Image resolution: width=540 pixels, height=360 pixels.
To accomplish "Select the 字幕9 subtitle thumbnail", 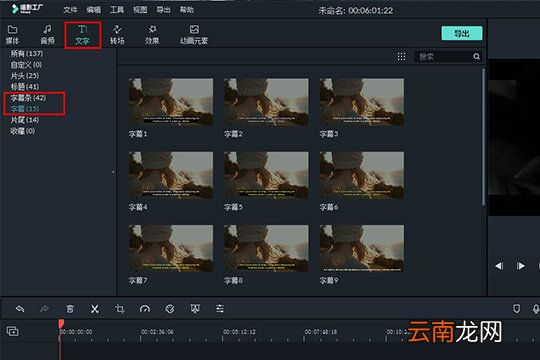I will tap(362, 248).
